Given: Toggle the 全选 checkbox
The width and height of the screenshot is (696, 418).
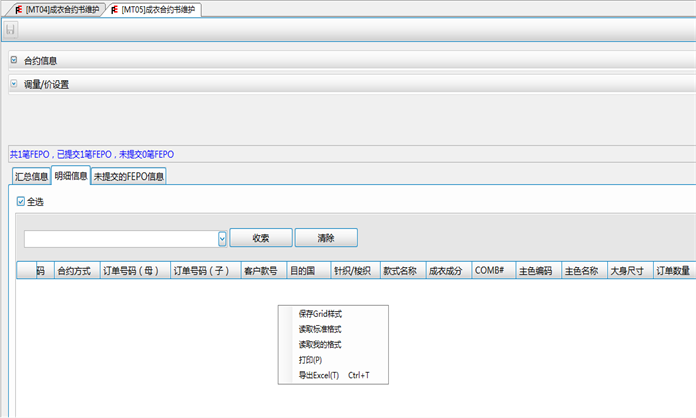Looking at the screenshot, I should point(21,202).
